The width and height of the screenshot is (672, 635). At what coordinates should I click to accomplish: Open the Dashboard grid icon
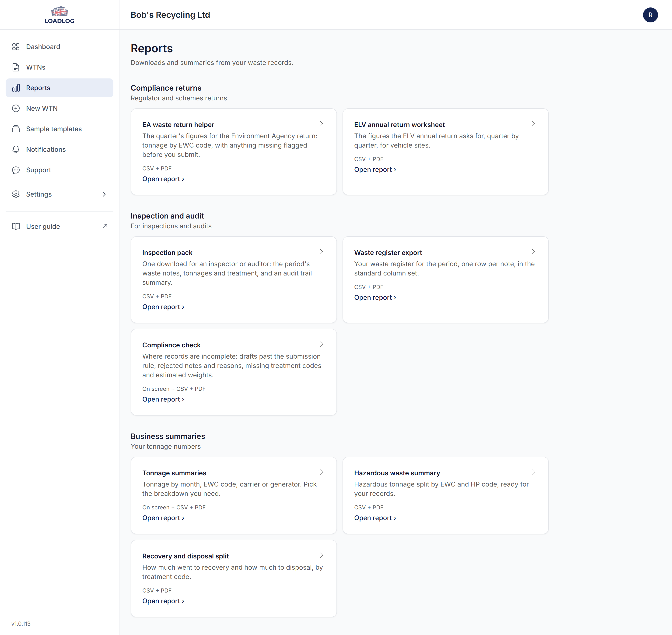tap(16, 47)
